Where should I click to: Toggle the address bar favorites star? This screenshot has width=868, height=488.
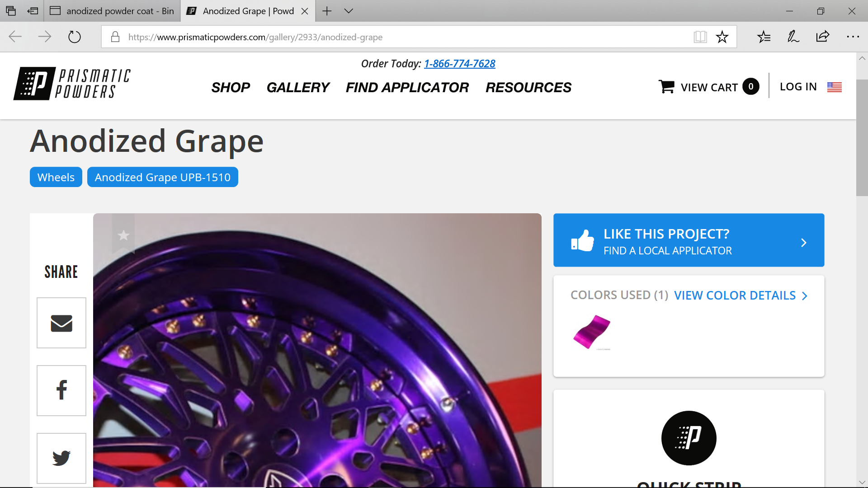(722, 37)
